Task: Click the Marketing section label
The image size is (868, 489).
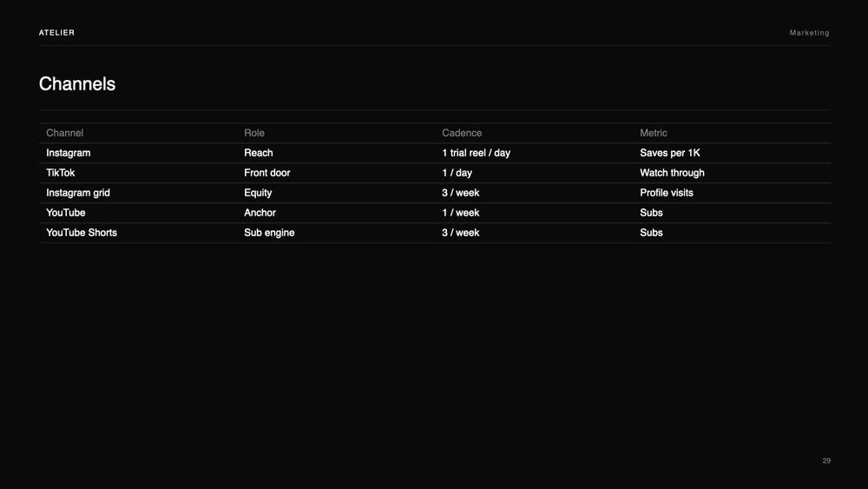Action: pyautogui.click(x=809, y=33)
